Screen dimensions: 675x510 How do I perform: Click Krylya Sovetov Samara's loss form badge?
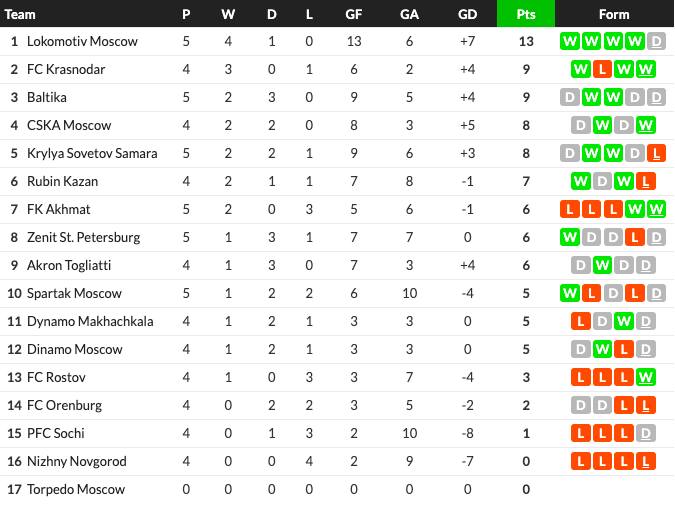(x=656, y=153)
